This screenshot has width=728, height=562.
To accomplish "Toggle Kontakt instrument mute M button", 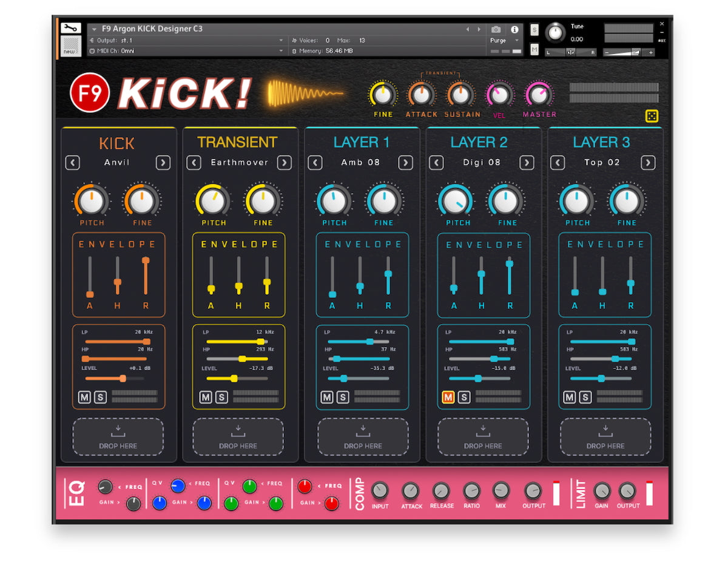I will click(534, 49).
